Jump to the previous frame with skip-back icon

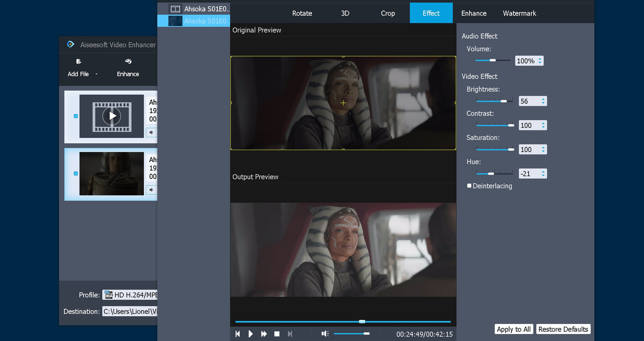pyautogui.click(x=238, y=334)
